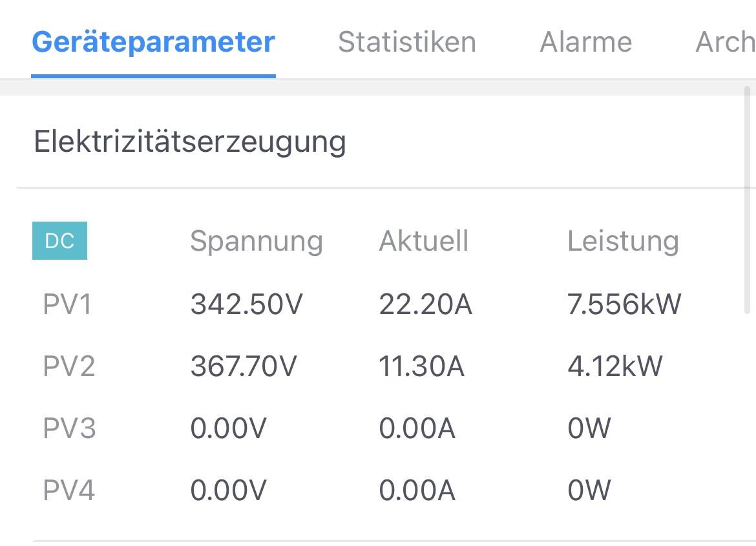Screen dimensions: 756x546
Task: Click the PV1 row label
Action: tap(67, 304)
